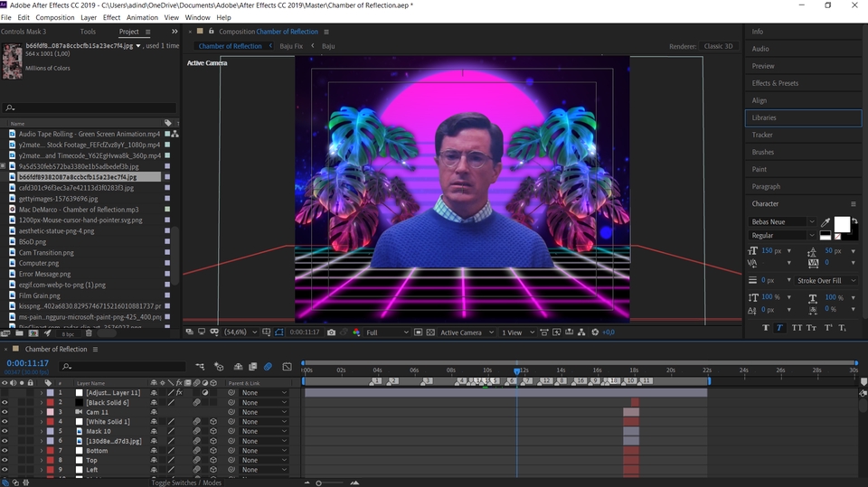Open Show Channel and color management icon
The image size is (868, 487).
pos(356,332)
